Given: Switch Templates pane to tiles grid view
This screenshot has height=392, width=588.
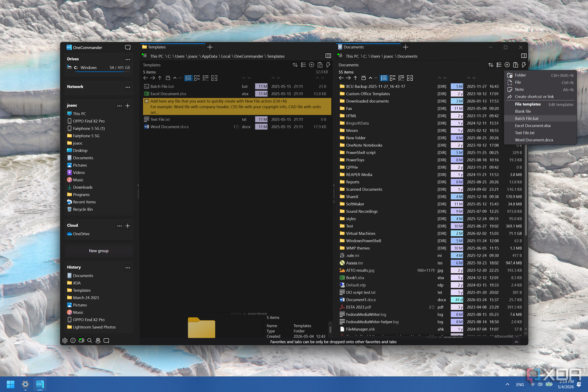Looking at the screenshot, I should coord(214,78).
